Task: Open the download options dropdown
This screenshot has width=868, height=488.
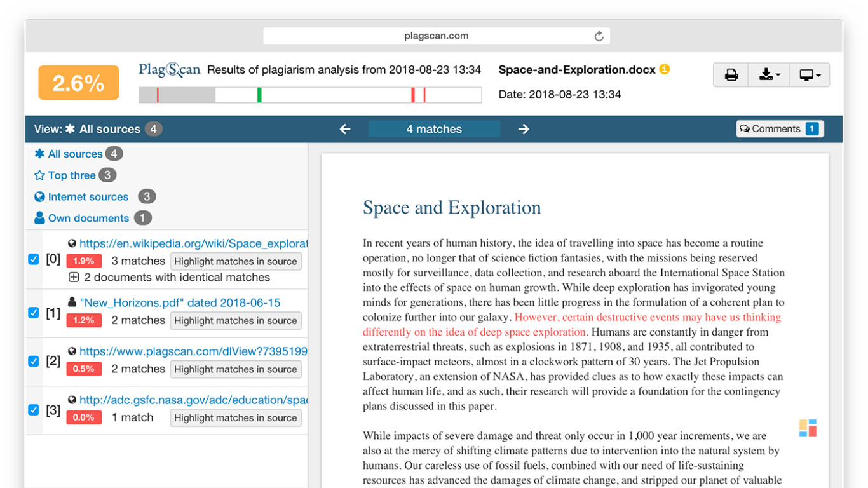Action: pos(769,75)
